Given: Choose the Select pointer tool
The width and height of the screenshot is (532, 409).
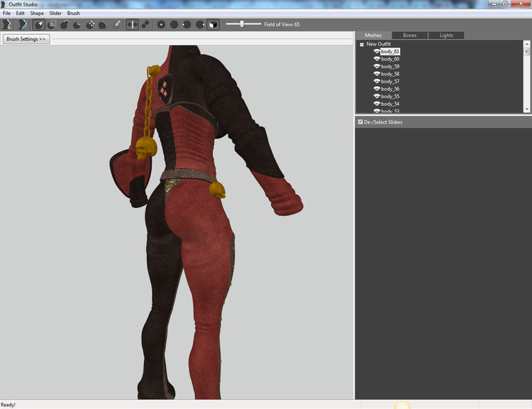Looking at the screenshot, I should pyautogui.click(x=39, y=24).
